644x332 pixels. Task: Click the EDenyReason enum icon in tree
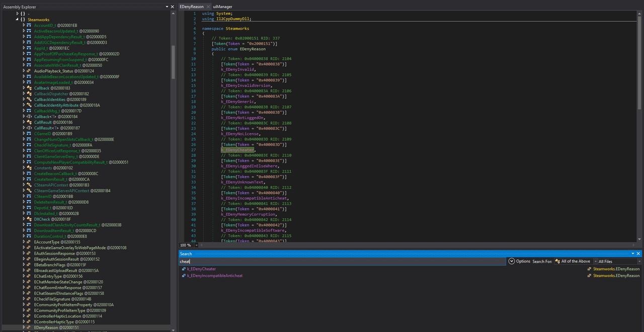pyautogui.click(x=29, y=327)
